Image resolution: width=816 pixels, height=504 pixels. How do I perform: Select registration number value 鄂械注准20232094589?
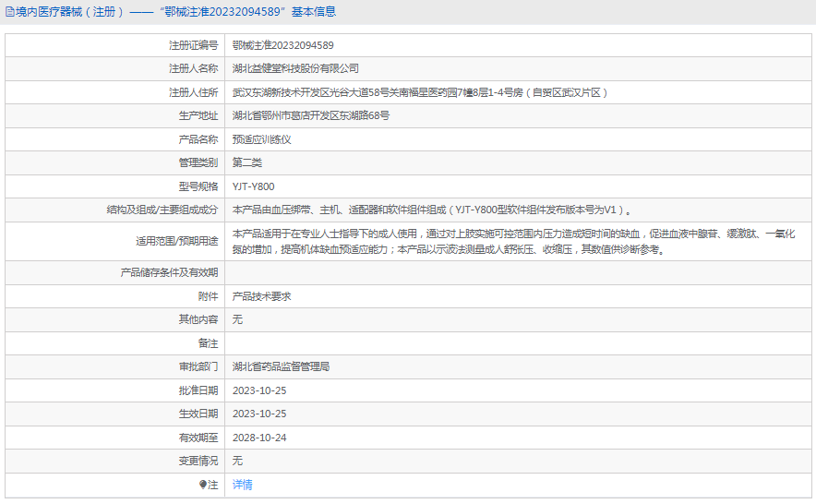(283, 45)
